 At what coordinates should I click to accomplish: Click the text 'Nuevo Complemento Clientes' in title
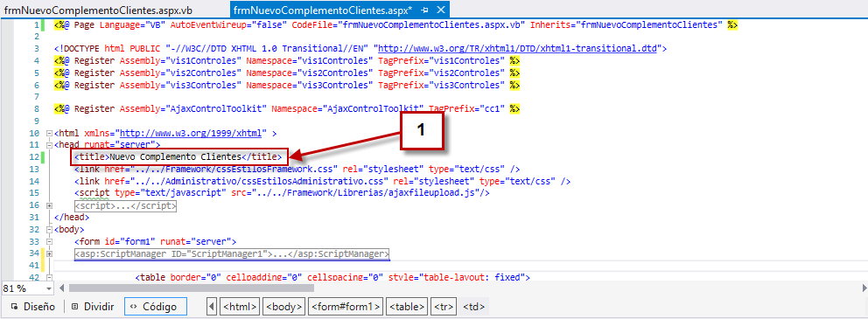click(x=176, y=157)
